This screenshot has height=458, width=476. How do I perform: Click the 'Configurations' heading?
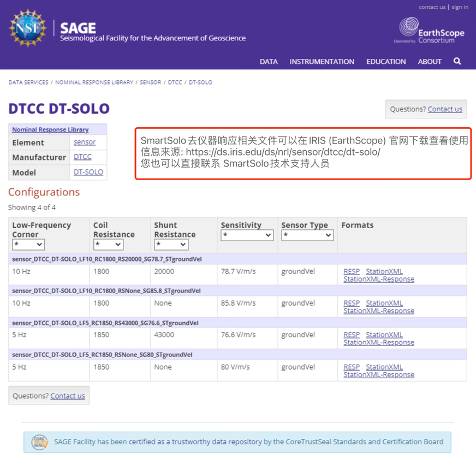click(x=44, y=192)
